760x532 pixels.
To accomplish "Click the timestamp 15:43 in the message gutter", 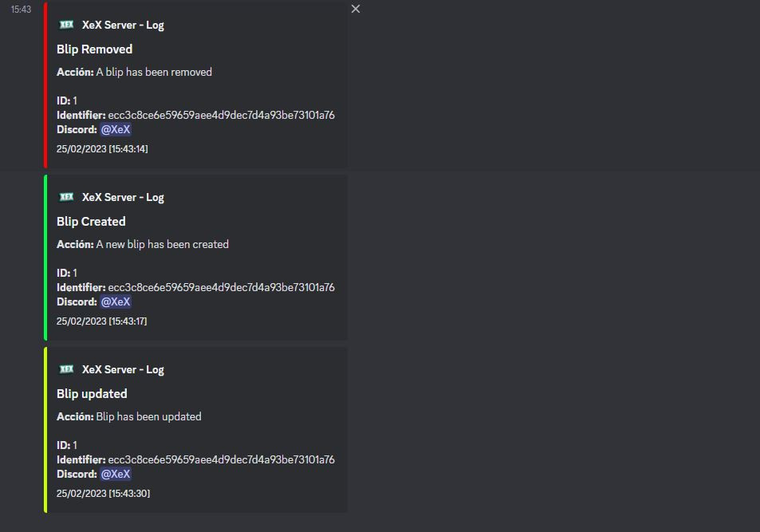I will pyautogui.click(x=19, y=10).
